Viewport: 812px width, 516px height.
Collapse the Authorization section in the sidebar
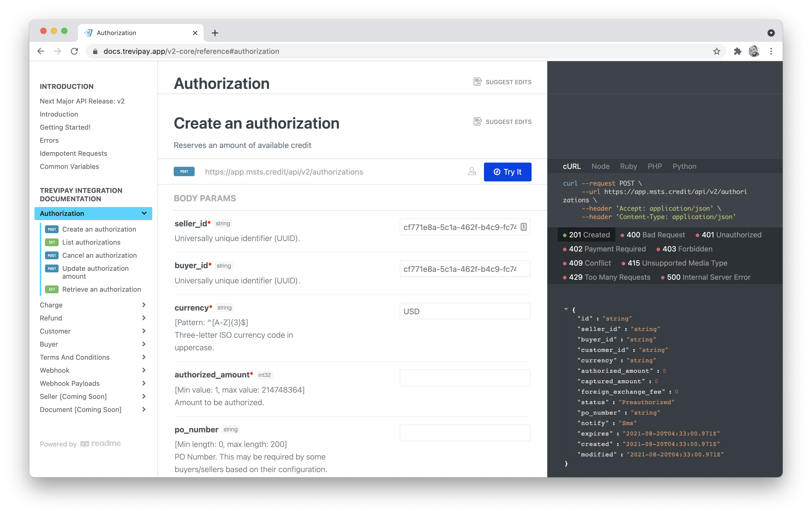point(144,213)
